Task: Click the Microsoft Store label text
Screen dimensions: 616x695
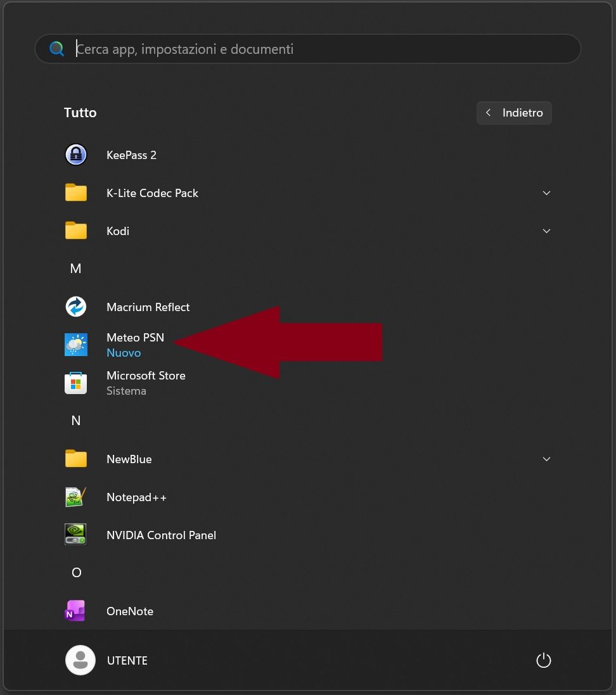Action: click(x=146, y=376)
